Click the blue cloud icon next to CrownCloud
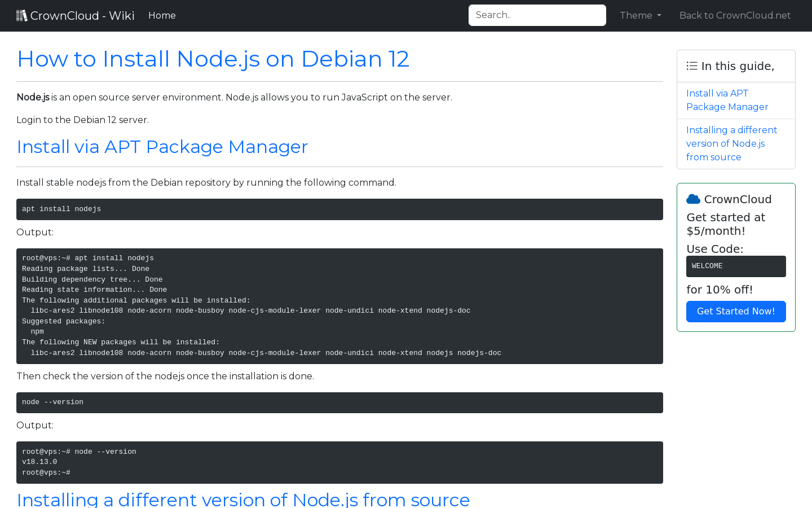The width and height of the screenshot is (812, 508). point(693,199)
